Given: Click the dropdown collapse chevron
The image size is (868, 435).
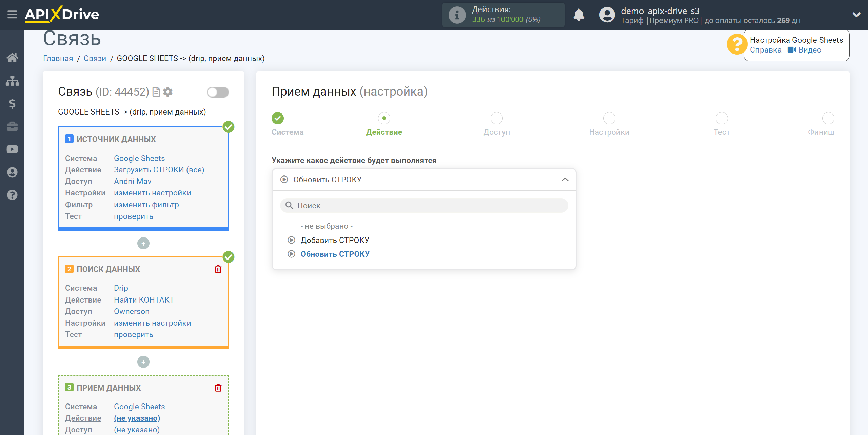Looking at the screenshot, I should point(565,180).
